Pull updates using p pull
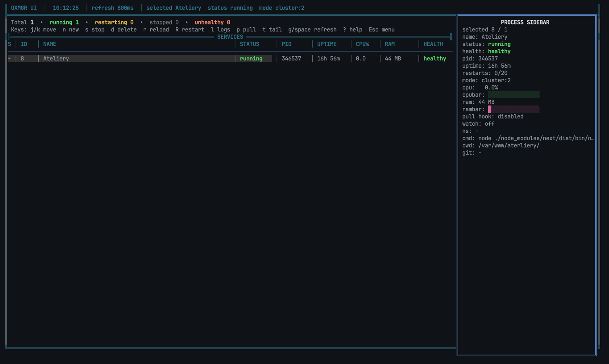This screenshot has width=609, height=364. click(245, 29)
